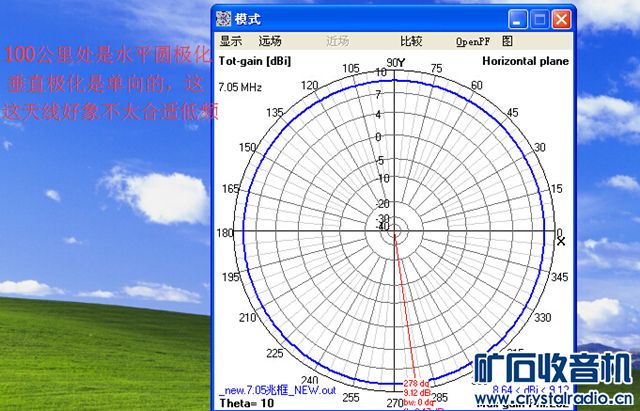
Task: Click the red 278 dg marker readout
Action: pyautogui.click(x=416, y=383)
